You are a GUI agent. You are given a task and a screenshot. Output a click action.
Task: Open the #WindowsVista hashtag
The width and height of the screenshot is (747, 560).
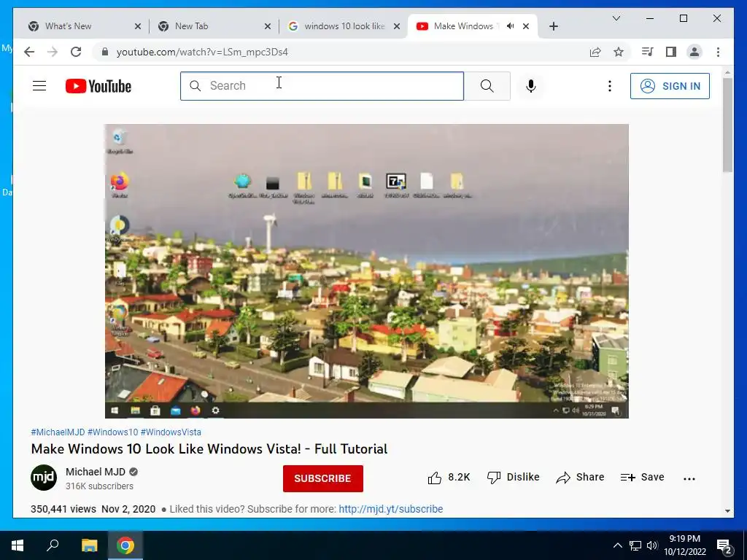click(x=171, y=432)
